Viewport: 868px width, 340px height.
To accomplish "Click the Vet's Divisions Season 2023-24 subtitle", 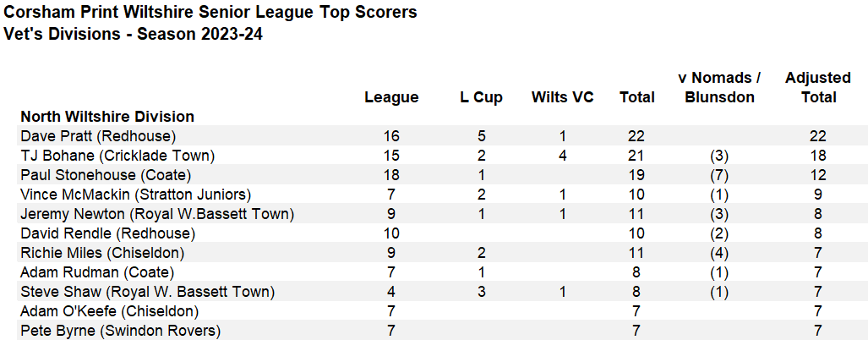I will [139, 35].
